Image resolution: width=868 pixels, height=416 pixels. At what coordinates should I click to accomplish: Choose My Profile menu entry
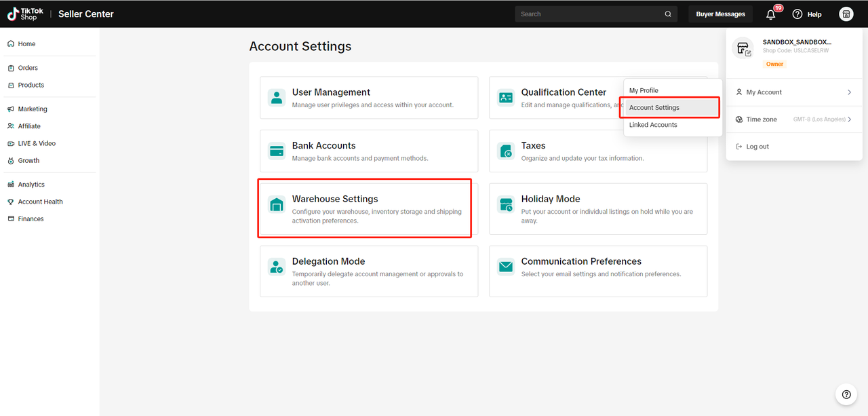[x=644, y=90]
